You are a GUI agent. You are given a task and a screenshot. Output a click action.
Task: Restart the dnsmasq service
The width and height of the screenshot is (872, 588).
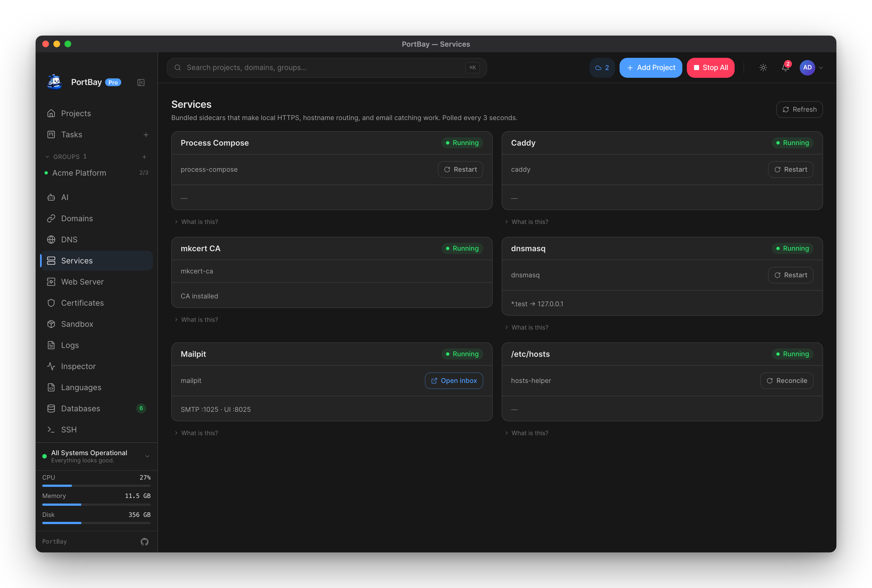[790, 275]
